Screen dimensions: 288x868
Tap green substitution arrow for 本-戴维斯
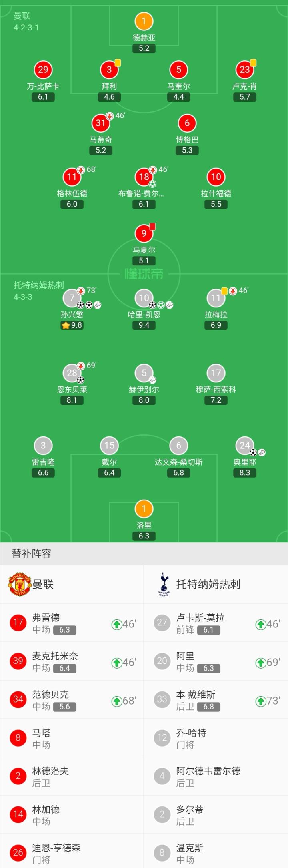click(260, 701)
